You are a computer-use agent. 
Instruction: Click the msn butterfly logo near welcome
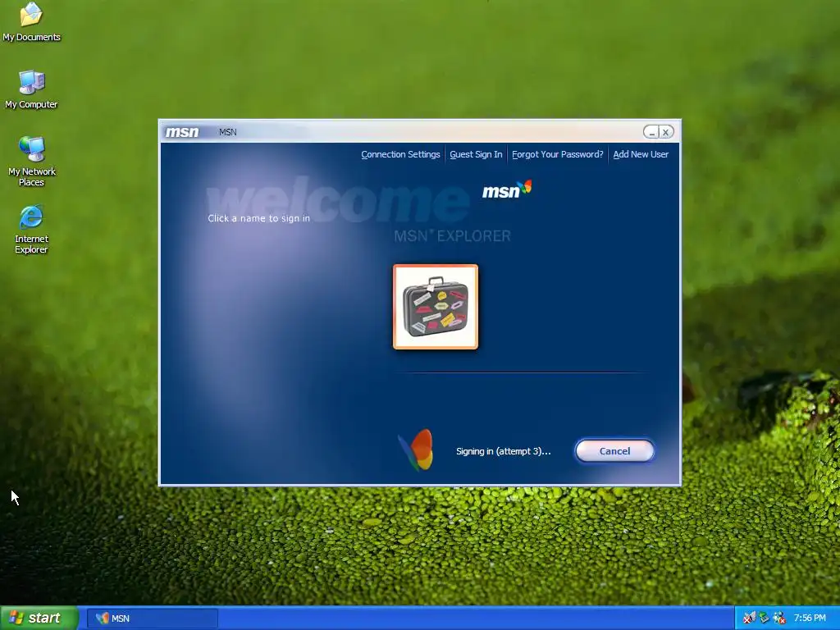[x=507, y=189]
